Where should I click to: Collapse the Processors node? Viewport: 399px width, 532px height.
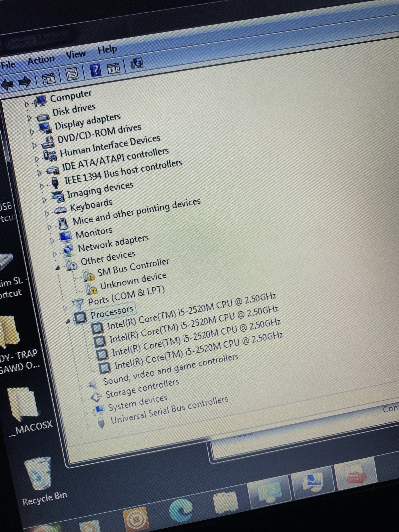coord(68,321)
